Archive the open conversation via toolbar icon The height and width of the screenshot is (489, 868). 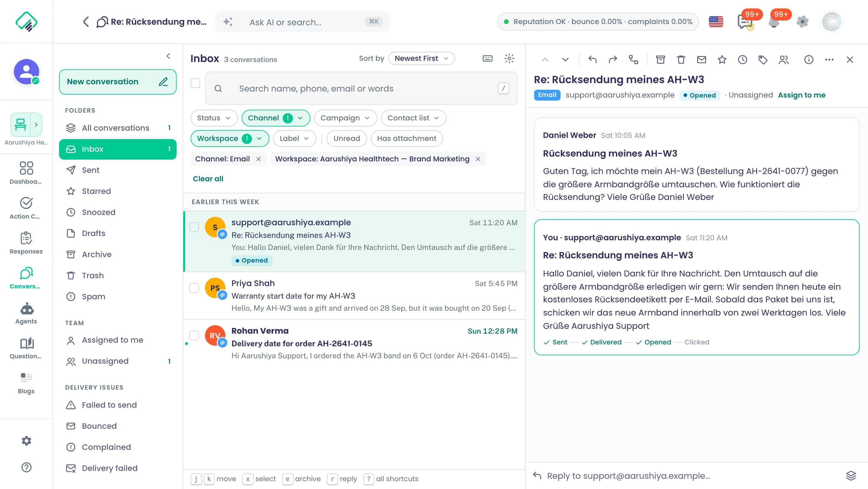point(660,60)
